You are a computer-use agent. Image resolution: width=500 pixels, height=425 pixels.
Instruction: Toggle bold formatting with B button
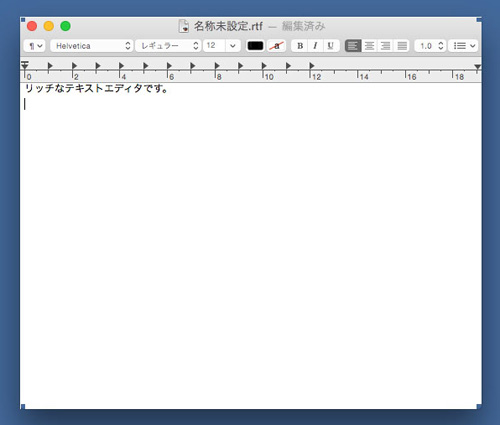[x=300, y=46]
